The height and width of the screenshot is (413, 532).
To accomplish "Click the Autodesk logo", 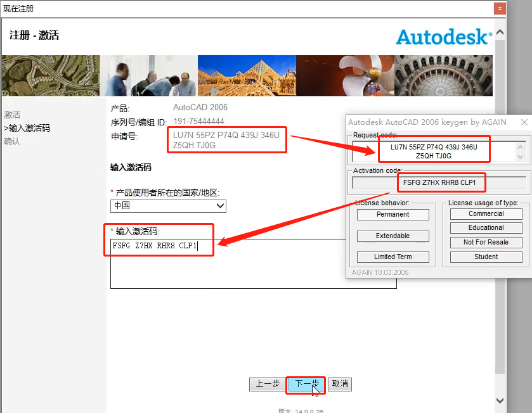I will (444, 37).
